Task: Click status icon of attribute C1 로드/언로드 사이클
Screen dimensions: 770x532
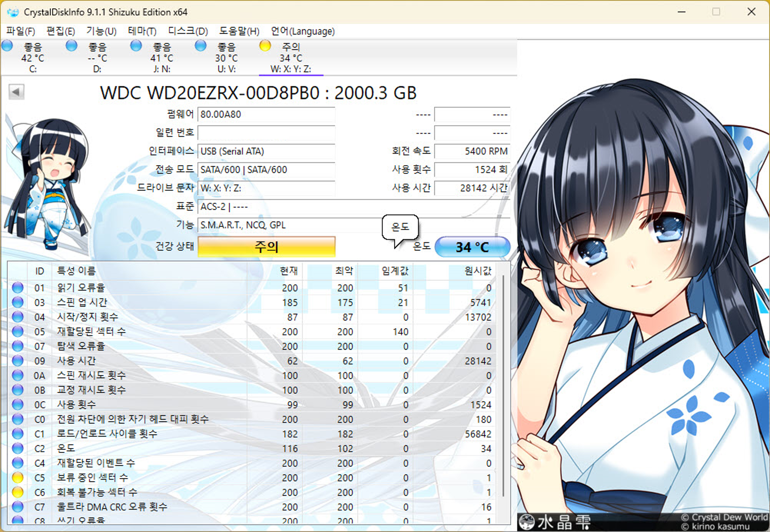Action: tap(18, 434)
